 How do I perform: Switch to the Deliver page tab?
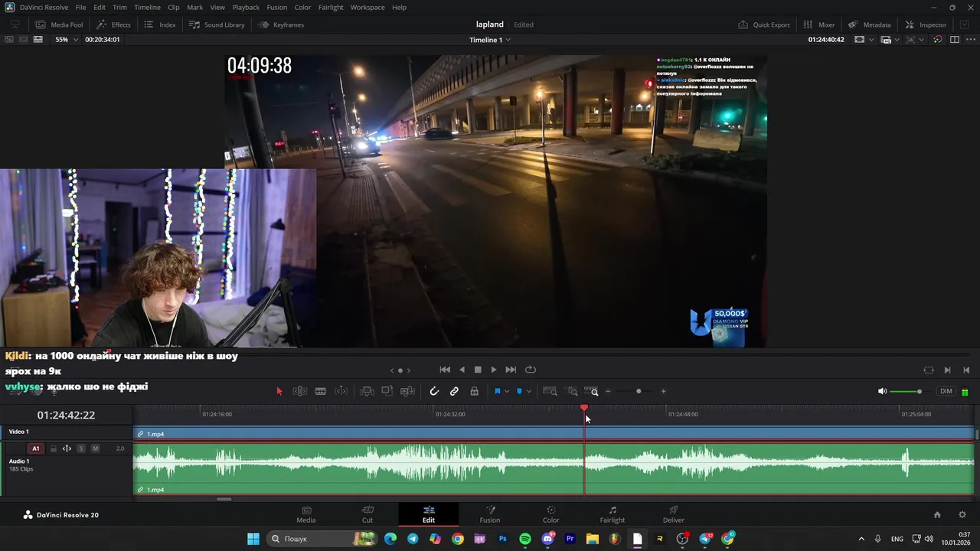[674, 514]
